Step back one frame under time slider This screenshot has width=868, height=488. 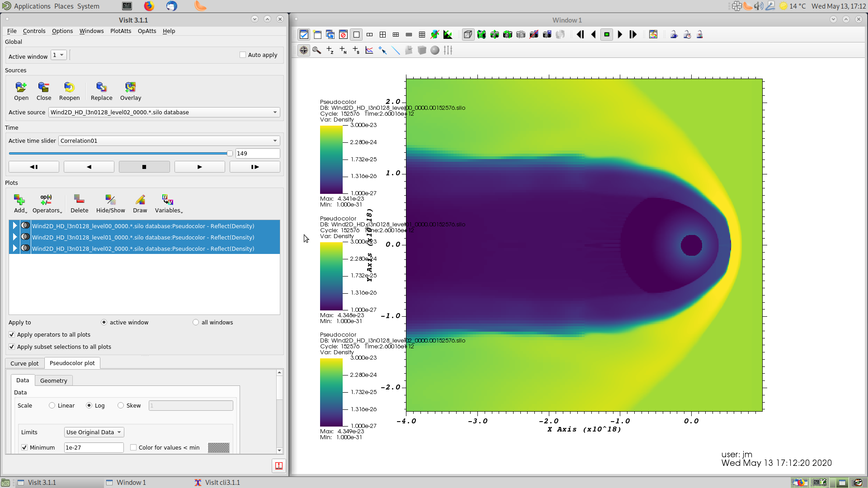point(34,167)
